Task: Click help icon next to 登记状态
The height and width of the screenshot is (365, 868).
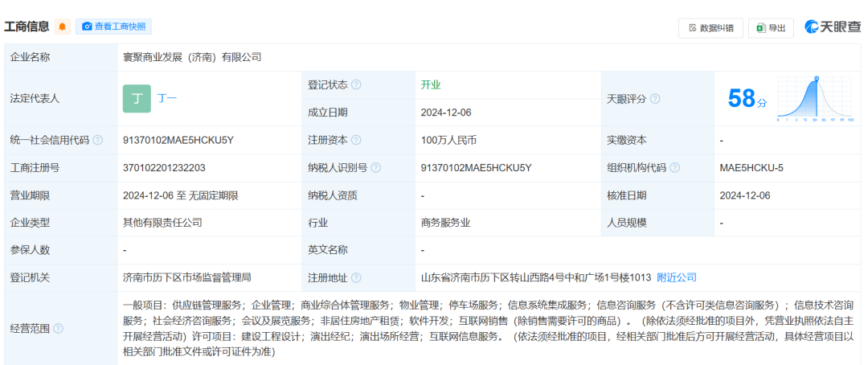Action: (x=356, y=85)
